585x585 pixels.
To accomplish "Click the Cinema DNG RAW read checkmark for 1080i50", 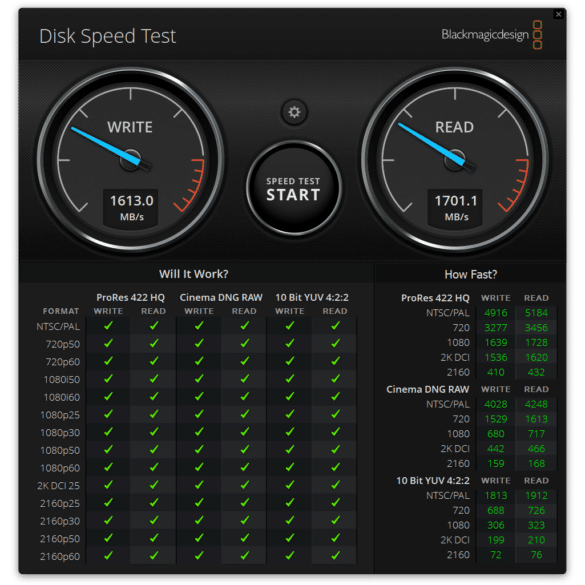I will [245, 379].
